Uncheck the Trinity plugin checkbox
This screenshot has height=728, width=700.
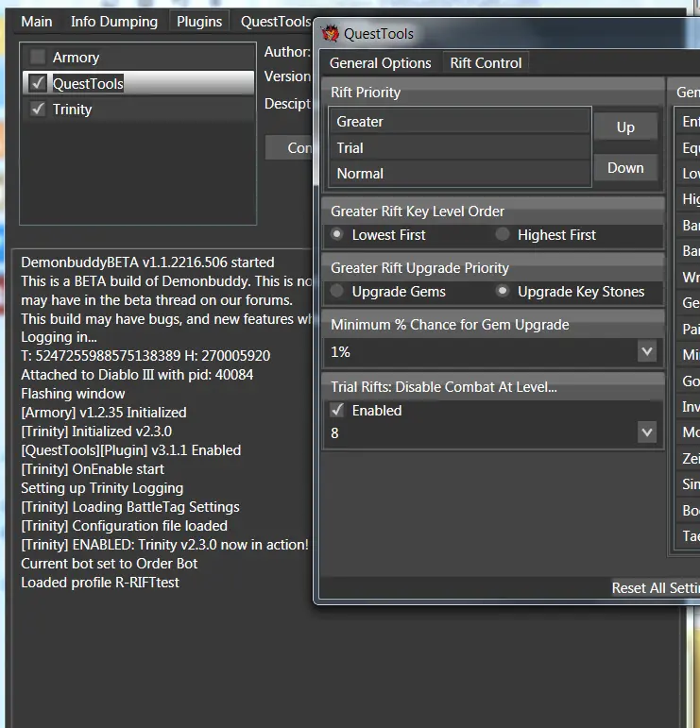(x=38, y=110)
